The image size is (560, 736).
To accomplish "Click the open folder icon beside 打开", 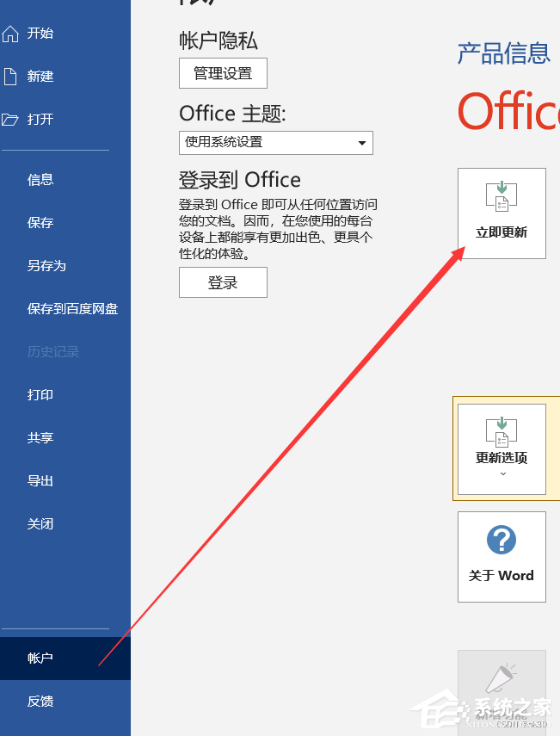I will 9,120.
